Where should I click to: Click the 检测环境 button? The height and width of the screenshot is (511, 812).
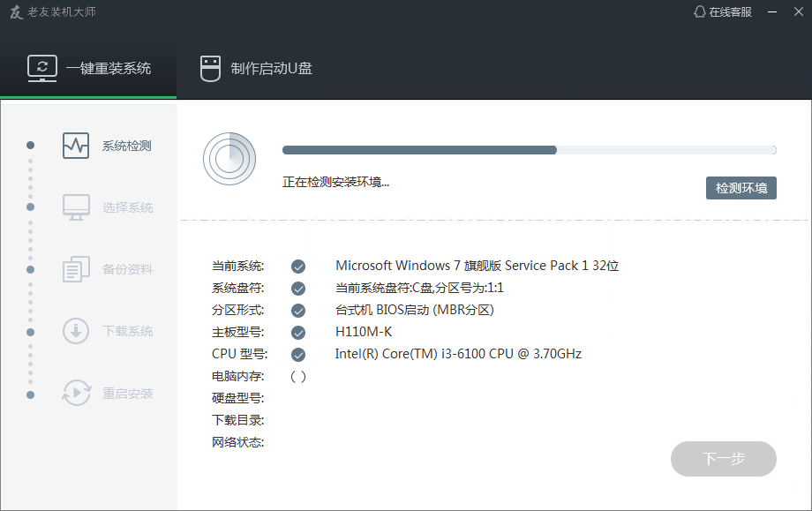click(x=741, y=188)
